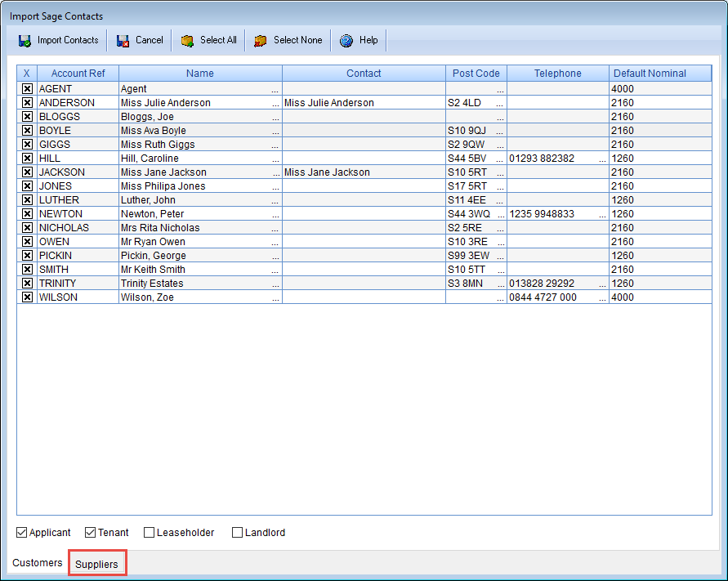The width and height of the screenshot is (728, 581).
Task: Uncheck the HILL row checkbox
Action: [28, 159]
